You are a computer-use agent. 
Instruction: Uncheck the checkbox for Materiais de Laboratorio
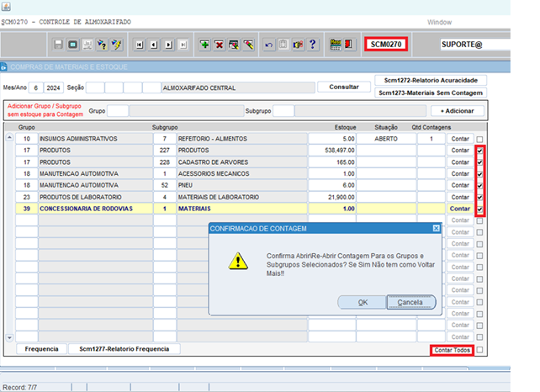tap(479, 198)
